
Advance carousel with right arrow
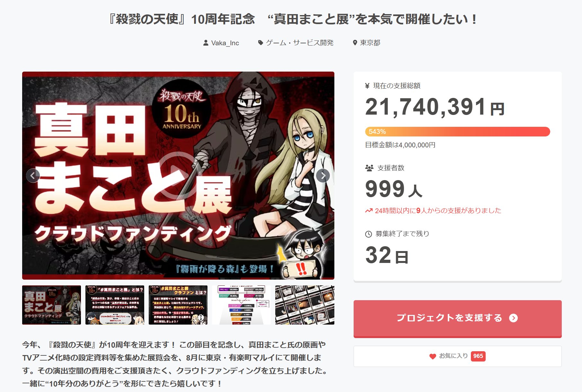pyautogui.click(x=323, y=176)
